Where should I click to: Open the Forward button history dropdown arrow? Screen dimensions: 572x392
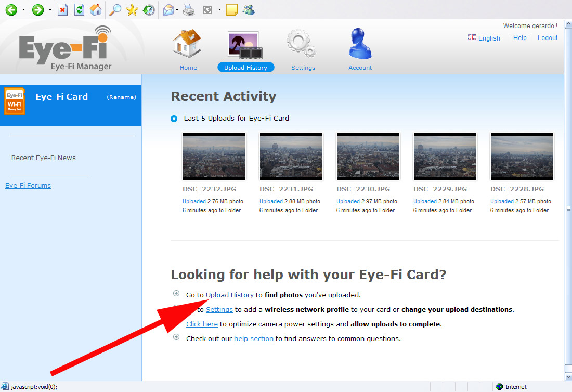tap(50, 10)
